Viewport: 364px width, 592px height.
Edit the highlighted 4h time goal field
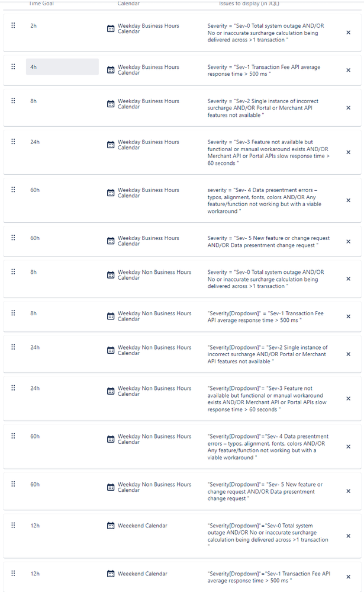pos(62,67)
